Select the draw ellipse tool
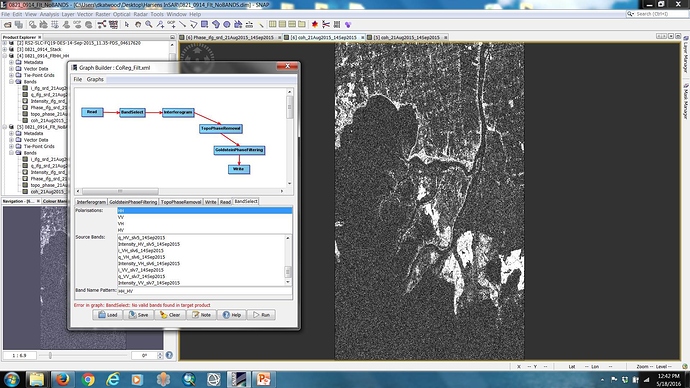 click(x=227, y=25)
